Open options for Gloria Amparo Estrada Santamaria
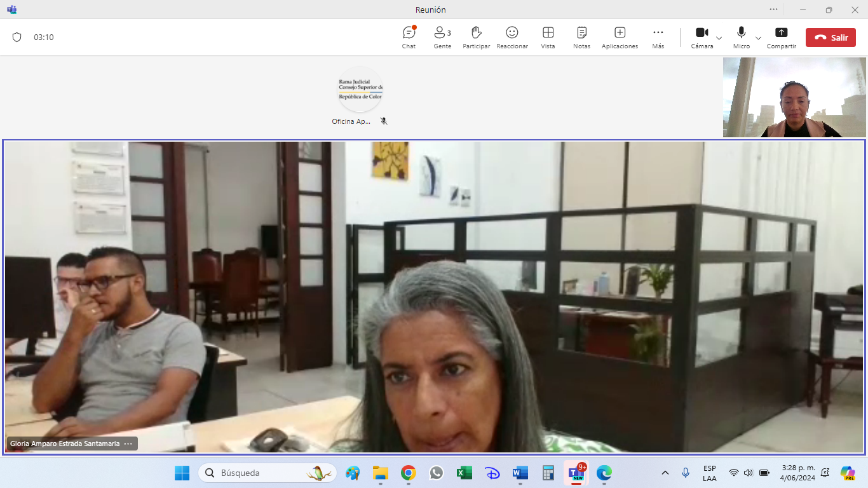Screen dimensions: 868x488 click(x=128, y=444)
